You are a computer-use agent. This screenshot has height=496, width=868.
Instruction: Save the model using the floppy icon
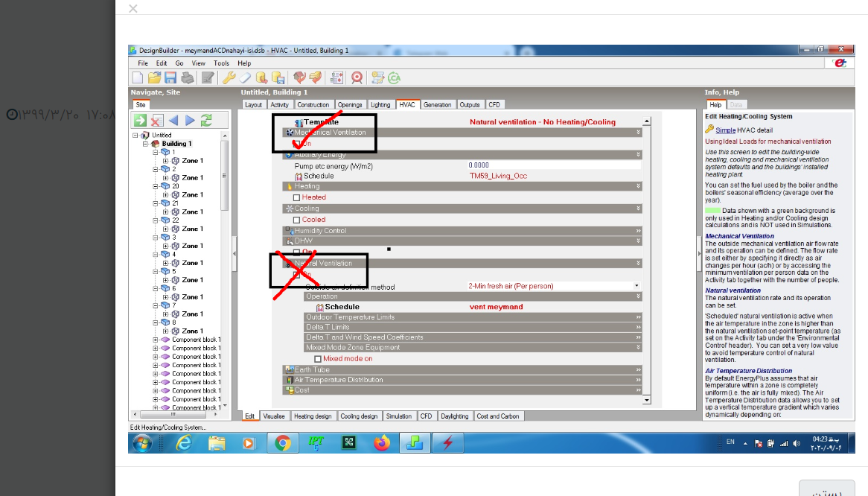pos(170,78)
